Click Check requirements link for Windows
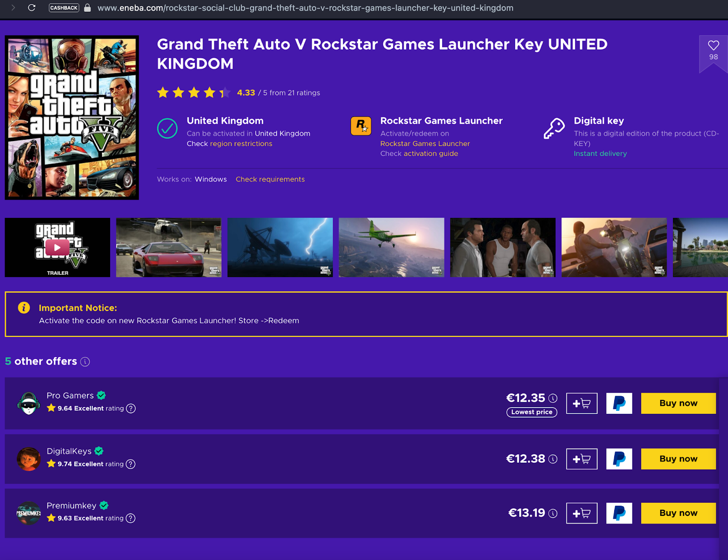 [x=270, y=179]
